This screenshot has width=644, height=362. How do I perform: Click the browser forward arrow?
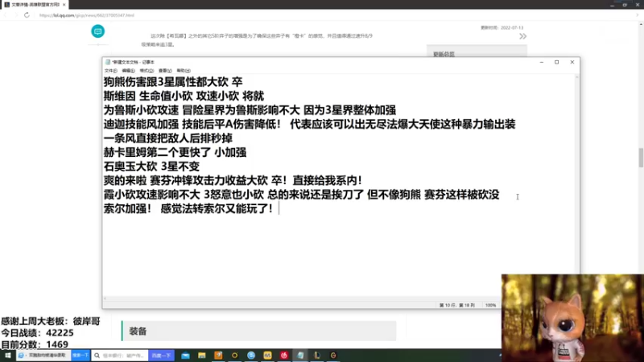point(16,15)
